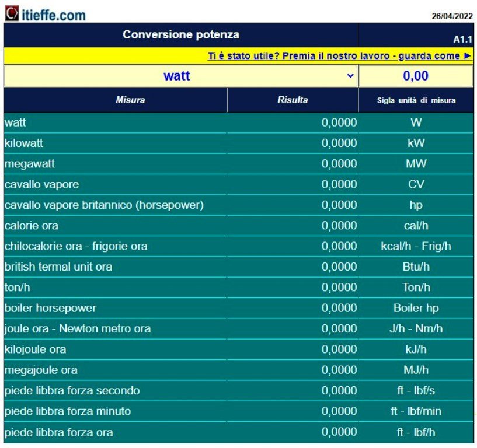This screenshot has width=477, height=448.
Task: Select the result value in the kilojoule ora row
Action: [x=339, y=349]
